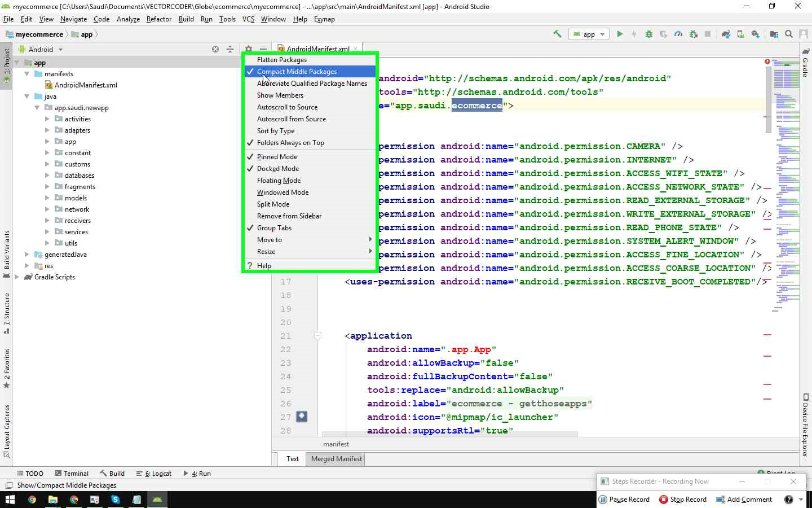This screenshot has width=812, height=508.
Task: Uncheck Compact Middle Packages
Action: 310,72
